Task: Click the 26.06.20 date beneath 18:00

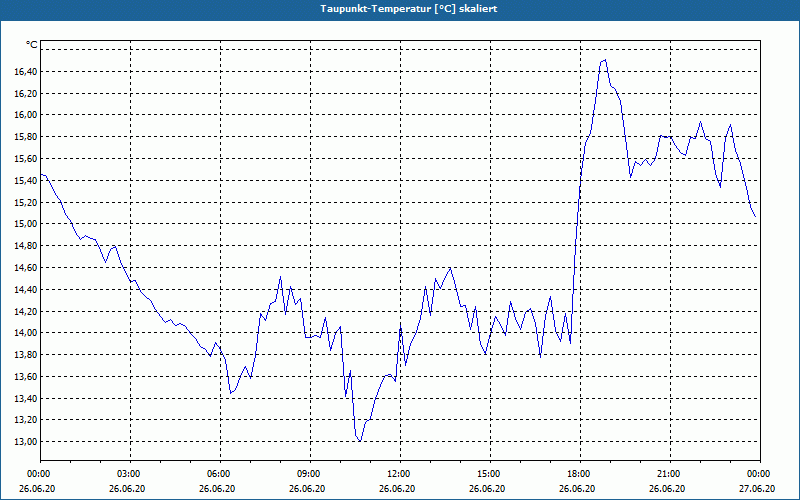Action: [577, 488]
